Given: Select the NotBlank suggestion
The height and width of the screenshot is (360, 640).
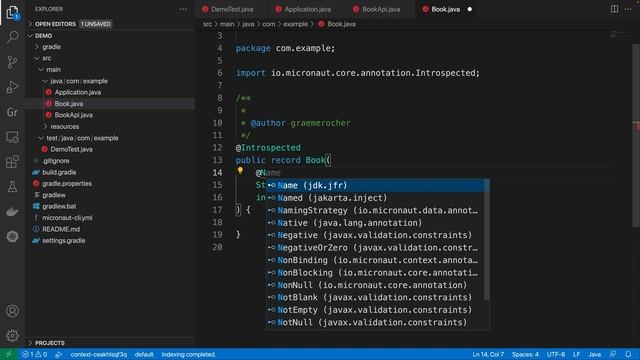Looking at the screenshot, I should click(376, 297).
